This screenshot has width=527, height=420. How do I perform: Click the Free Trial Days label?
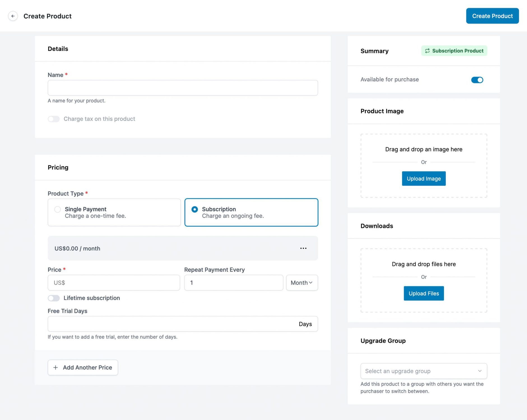click(67, 311)
